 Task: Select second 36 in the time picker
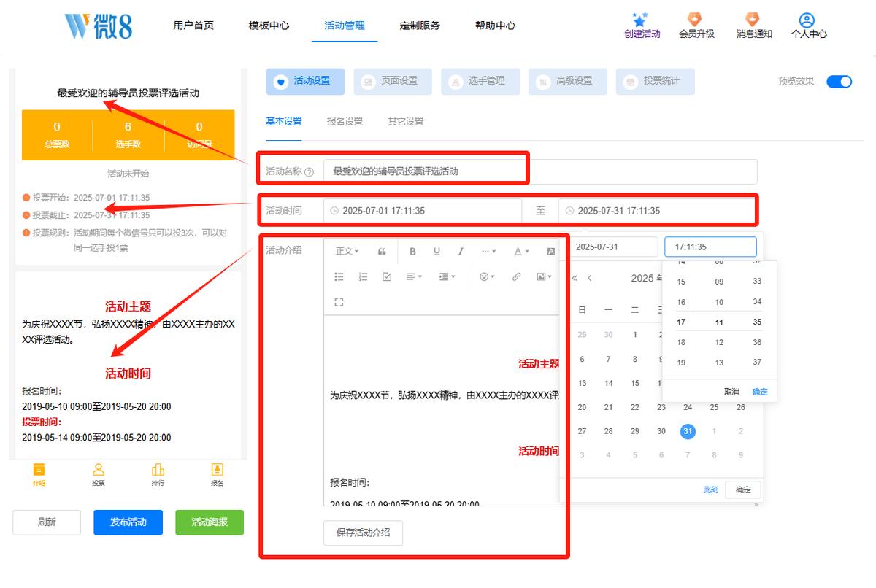(757, 342)
